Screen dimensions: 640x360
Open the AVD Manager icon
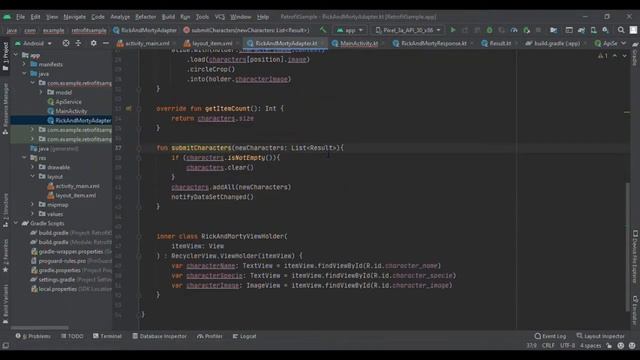[x=593, y=30]
